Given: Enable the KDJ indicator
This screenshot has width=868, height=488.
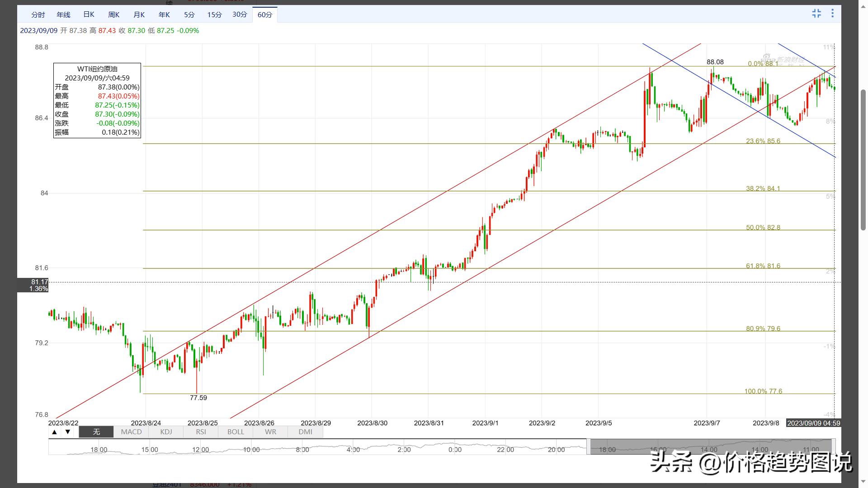Looking at the screenshot, I should (166, 432).
